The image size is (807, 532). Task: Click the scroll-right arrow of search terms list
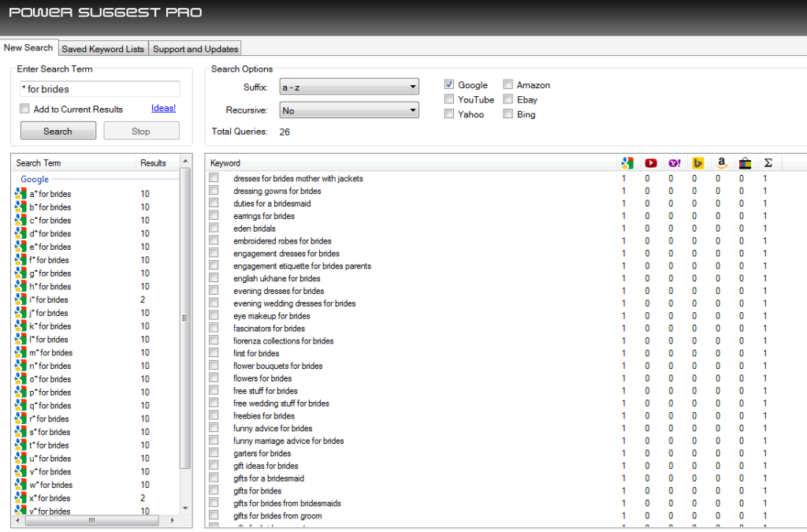tap(173, 520)
